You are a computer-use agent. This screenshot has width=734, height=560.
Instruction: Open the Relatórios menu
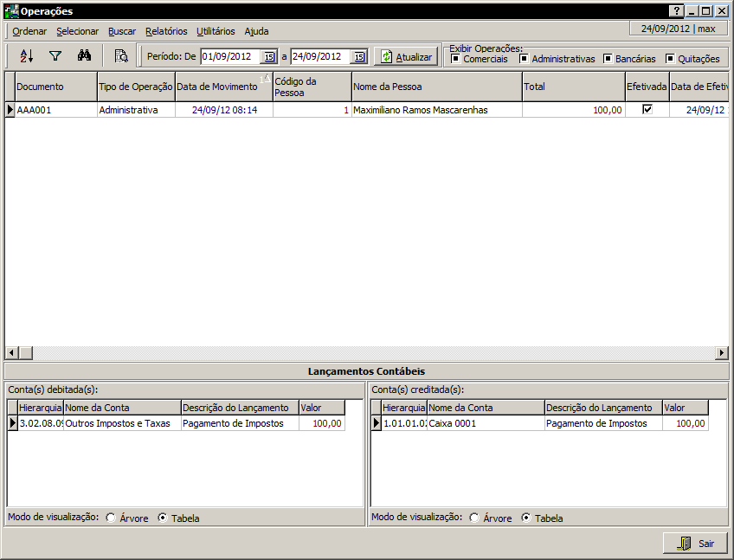tap(166, 31)
